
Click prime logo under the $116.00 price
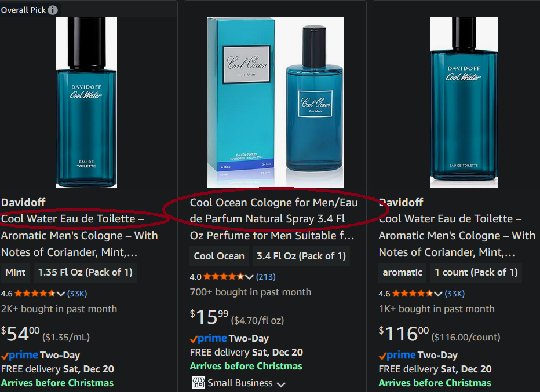[x=397, y=355]
